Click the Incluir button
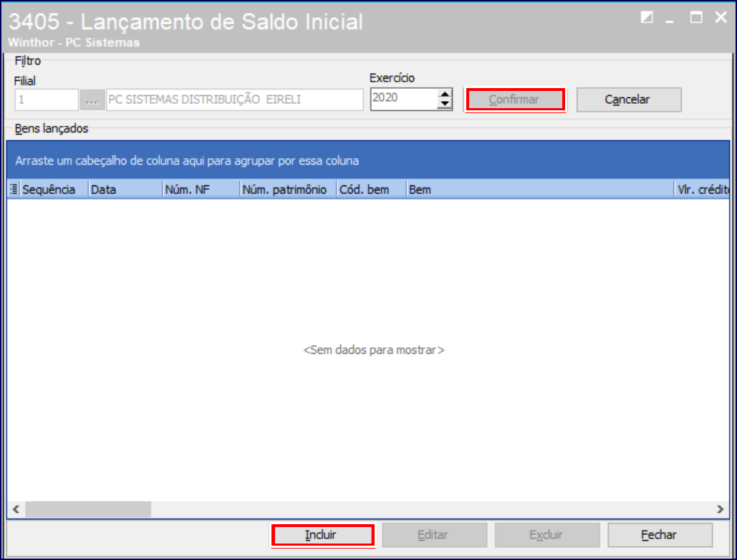The height and width of the screenshot is (560, 737). (x=322, y=535)
